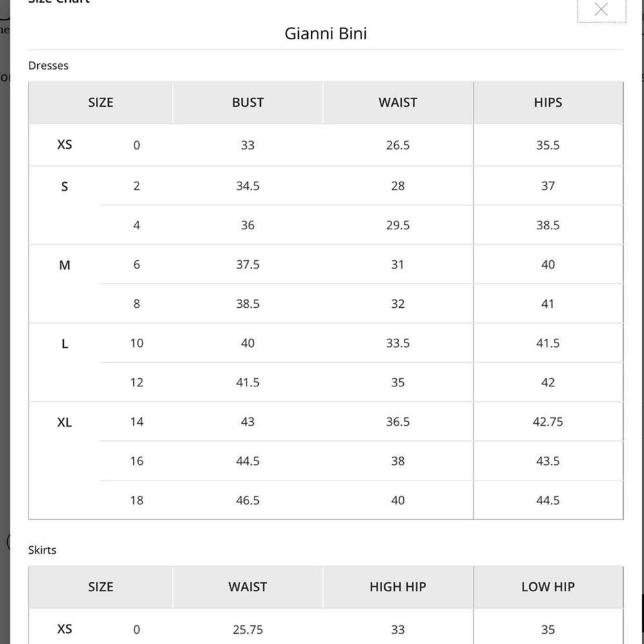Click the M size label
Viewport: 644px width, 644px height.
pos(64,265)
